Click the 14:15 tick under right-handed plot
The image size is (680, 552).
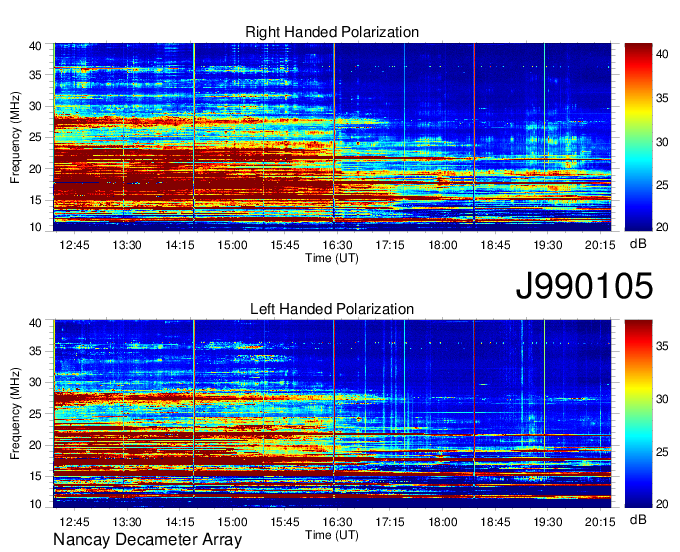pyautogui.click(x=180, y=245)
